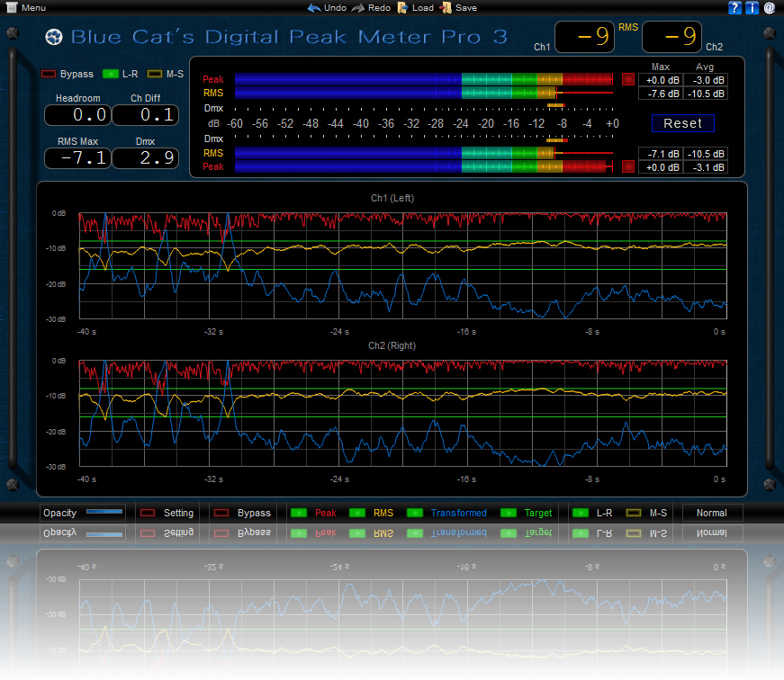Click the Ch2 RMS Max value -7.1 dB
This screenshot has width=784, height=680.
click(661, 154)
